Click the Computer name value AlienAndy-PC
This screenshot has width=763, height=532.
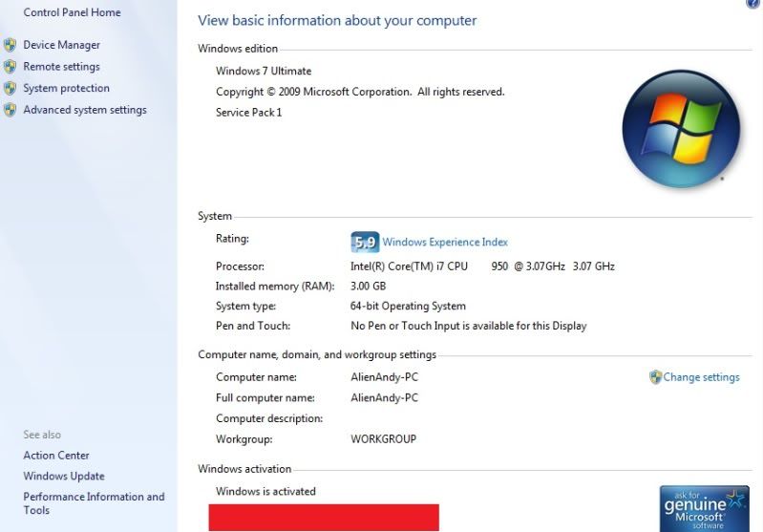385,377
